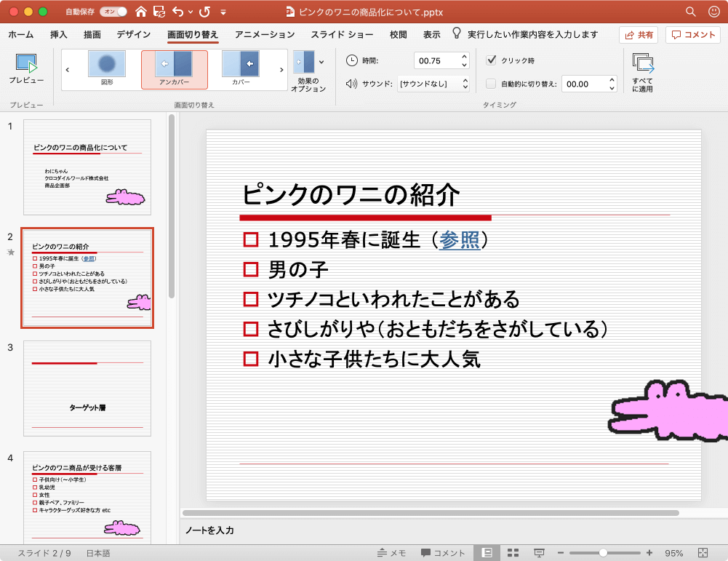This screenshot has width=728, height=561.
Task: Click the clock icon next to 時間
Action: (352, 60)
